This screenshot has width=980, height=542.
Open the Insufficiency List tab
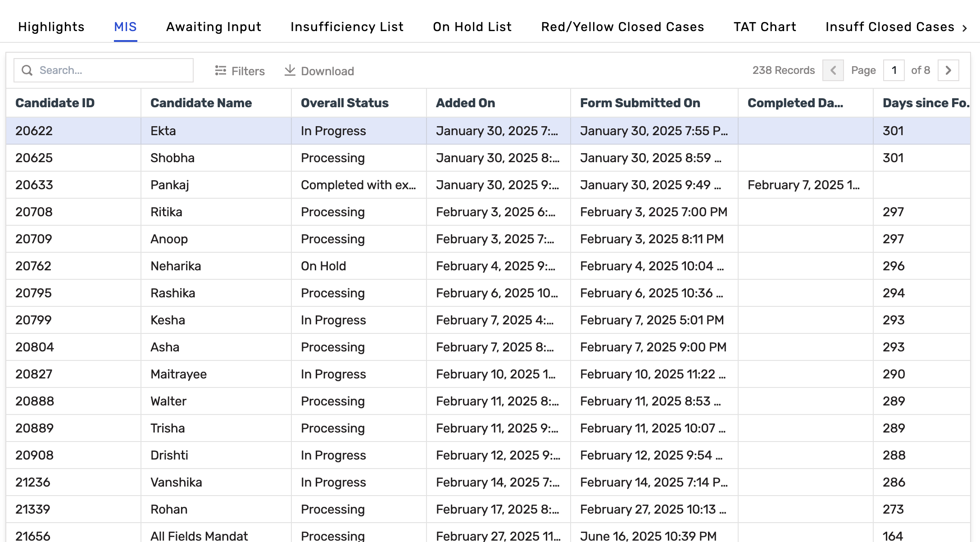tap(347, 27)
